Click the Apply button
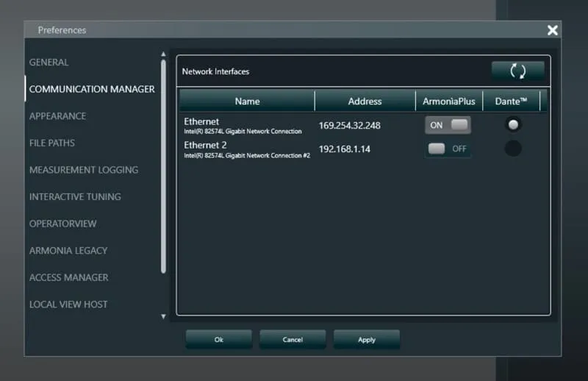Image resolution: width=588 pixels, height=381 pixels. click(x=366, y=339)
